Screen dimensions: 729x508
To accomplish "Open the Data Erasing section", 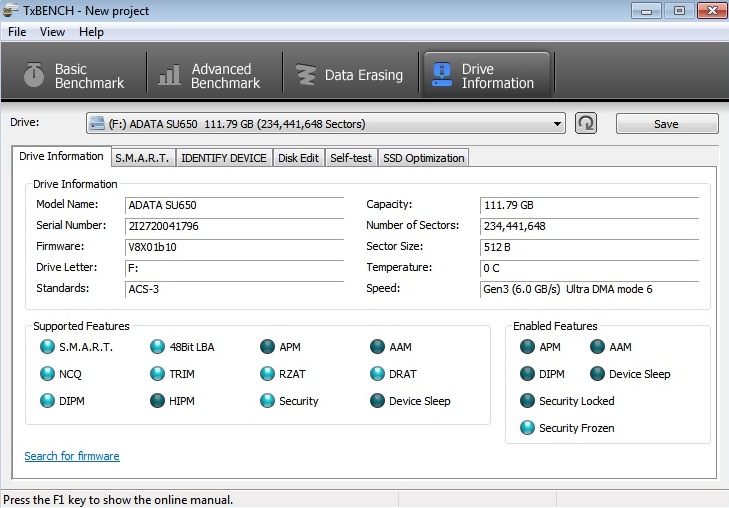I will point(350,76).
